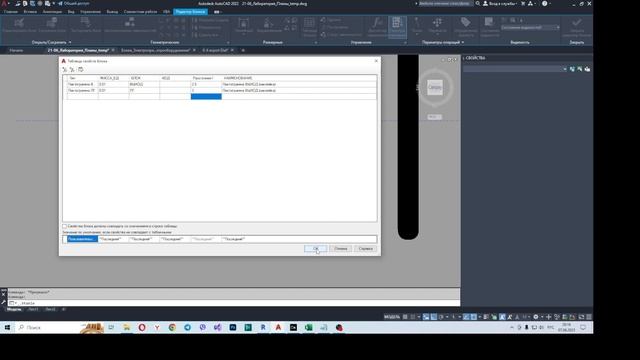Open the Геометрические panel dialog launcher arrow
The image size is (640, 360).
click(228, 42)
